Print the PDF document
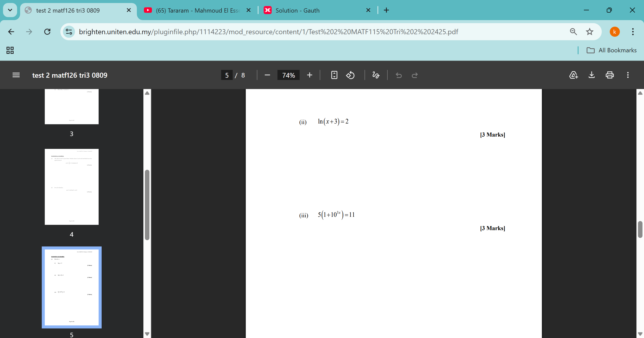This screenshot has height=338, width=644. 610,75
